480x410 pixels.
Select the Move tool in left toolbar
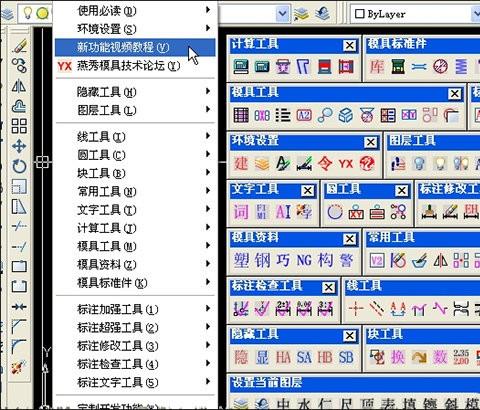[x=19, y=146]
